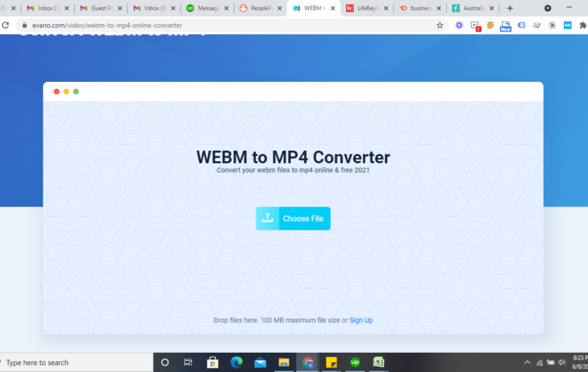
Task: Switch to the Guest Post Gmail tab
Action: coord(101,8)
